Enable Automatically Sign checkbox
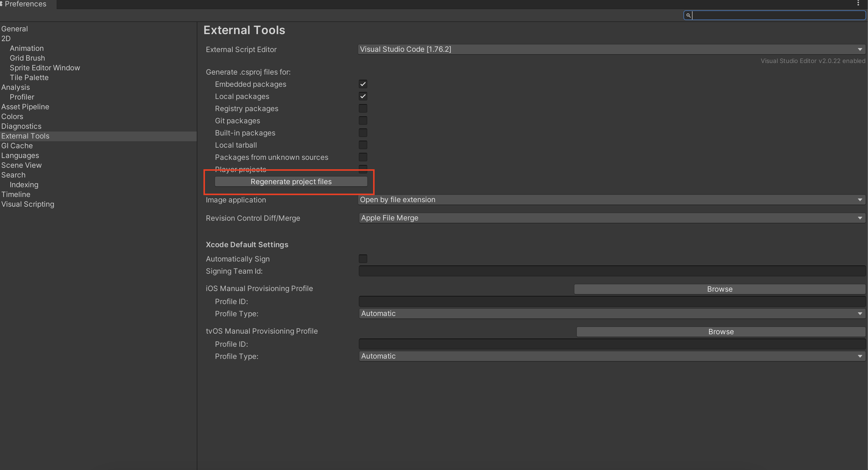The image size is (868, 470). click(363, 258)
